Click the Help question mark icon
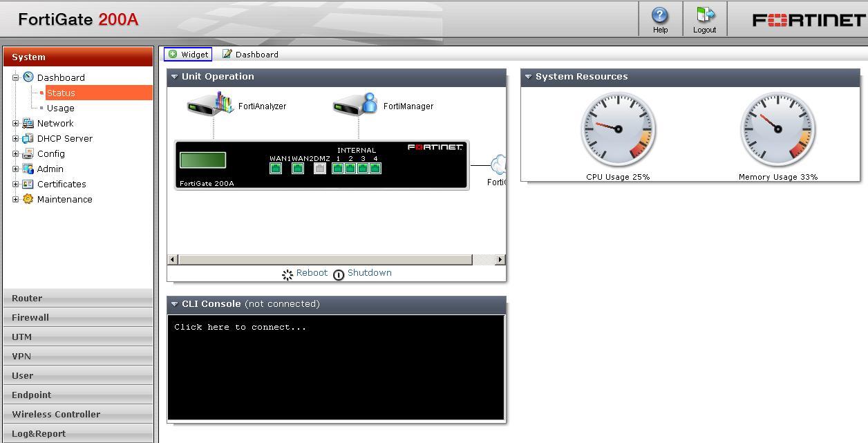Viewport: 868px width, 443px height. click(x=660, y=15)
